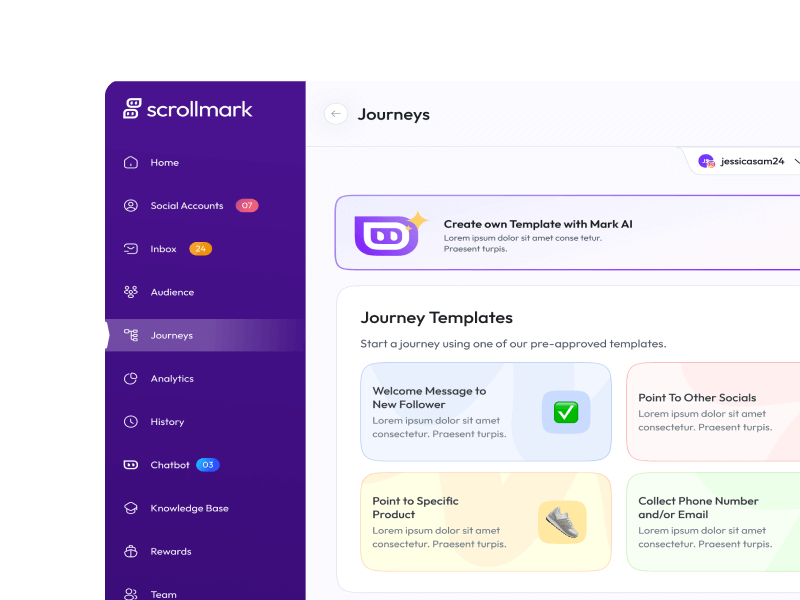
Task: Click the Home house icon
Action: coord(131,162)
